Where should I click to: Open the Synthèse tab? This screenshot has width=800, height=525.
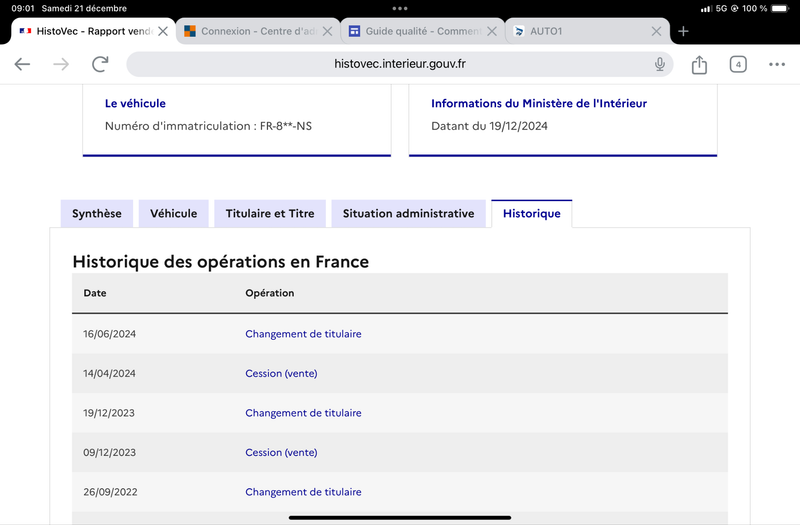tap(97, 213)
